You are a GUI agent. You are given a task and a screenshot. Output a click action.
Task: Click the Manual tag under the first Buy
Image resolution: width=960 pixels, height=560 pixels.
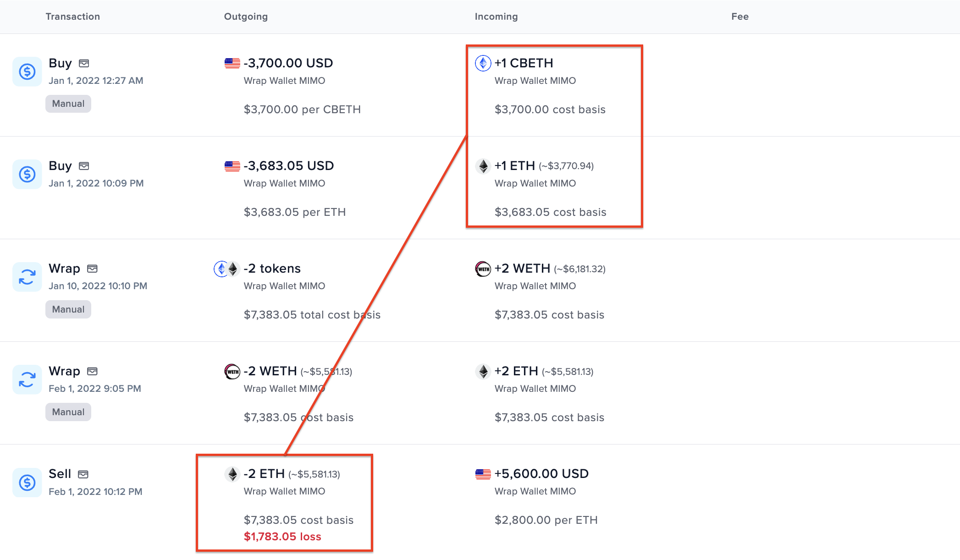[x=68, y=104]
